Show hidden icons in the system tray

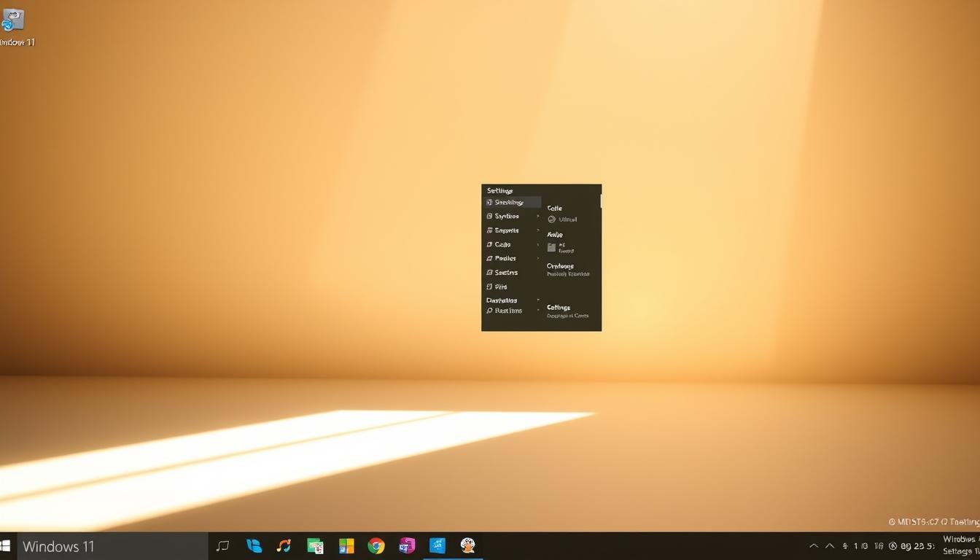[813, 545]
